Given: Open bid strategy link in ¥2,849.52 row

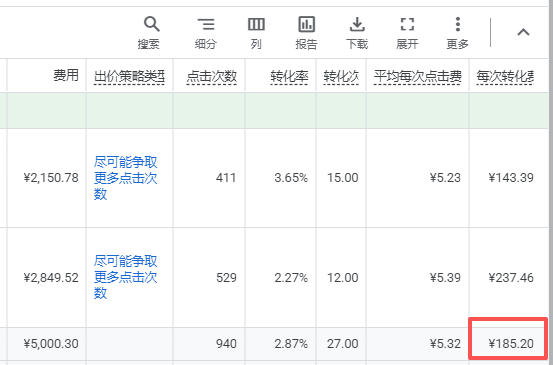Looking at the screenshot, I should pos(126,277).
